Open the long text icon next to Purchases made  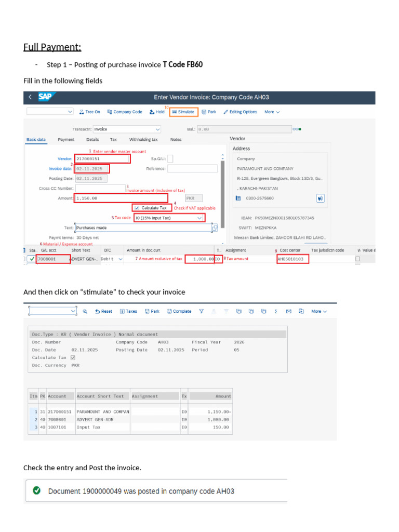[x=215, y=228]
